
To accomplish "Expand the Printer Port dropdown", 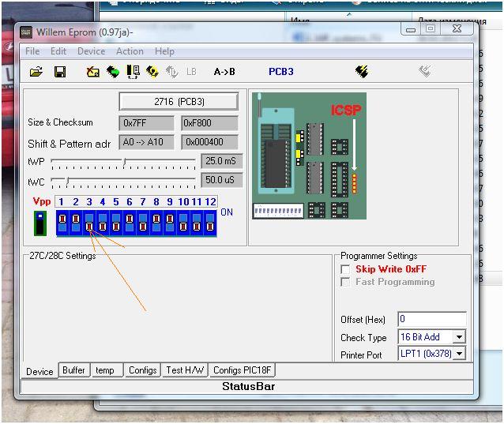I will (x=458, y=354).
